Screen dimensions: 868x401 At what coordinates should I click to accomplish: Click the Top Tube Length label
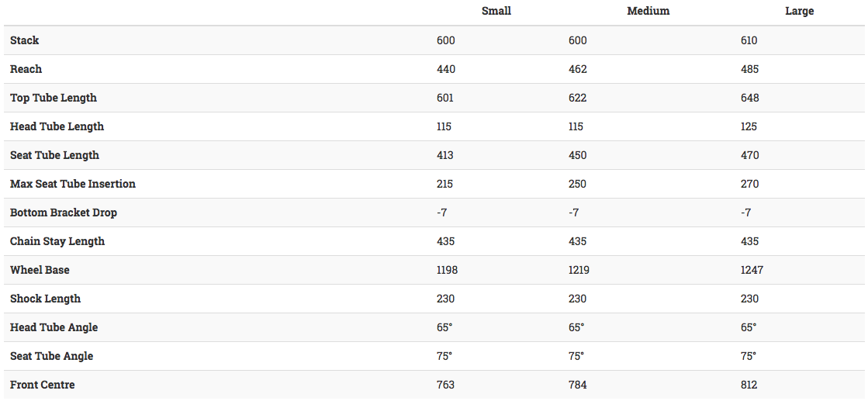tap(54, 98)
